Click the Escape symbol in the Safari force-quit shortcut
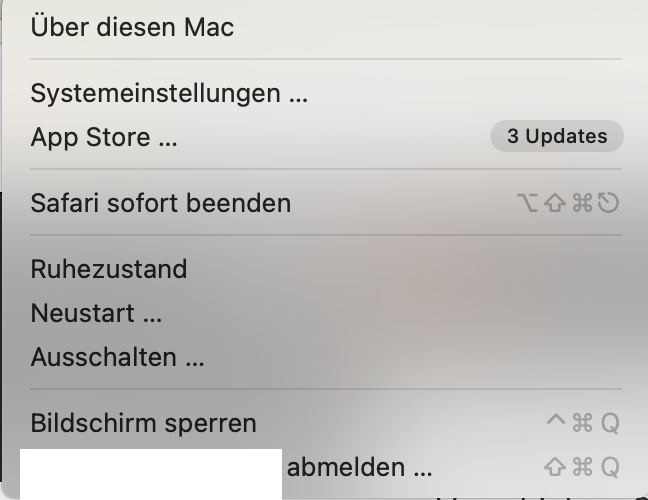The image size is (648, 500). click(x=609, y=203)
